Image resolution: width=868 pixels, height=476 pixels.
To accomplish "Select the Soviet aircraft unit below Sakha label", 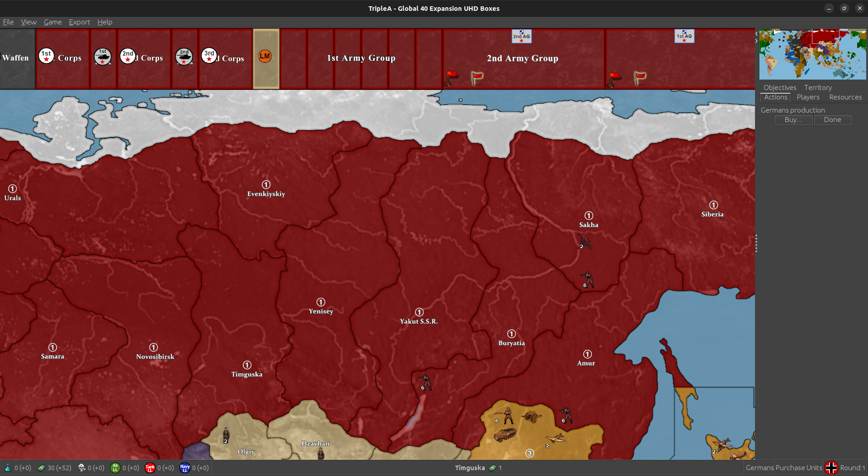I will pos(585,241).
